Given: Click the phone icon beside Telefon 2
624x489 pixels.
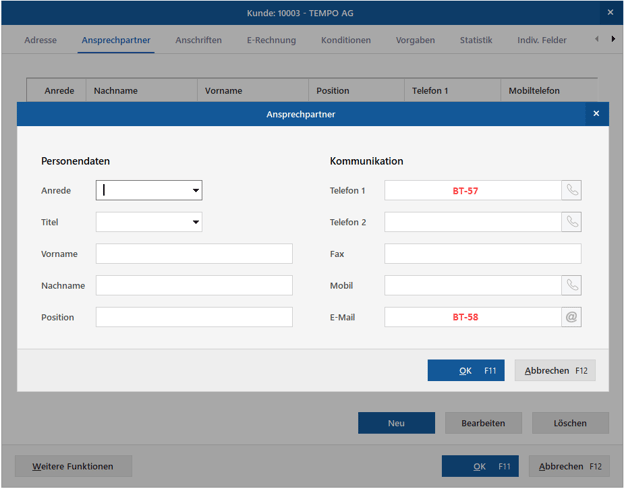Looking at the screenshot, I should 571,222.
